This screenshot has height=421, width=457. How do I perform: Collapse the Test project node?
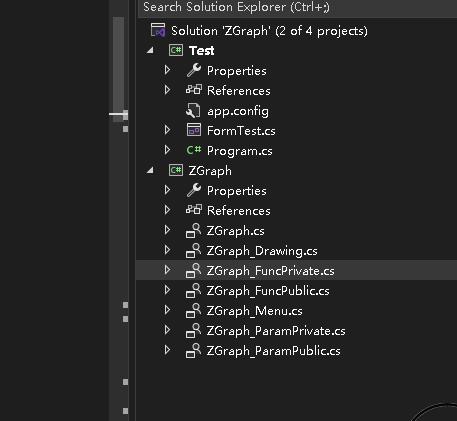click(150, 50)
